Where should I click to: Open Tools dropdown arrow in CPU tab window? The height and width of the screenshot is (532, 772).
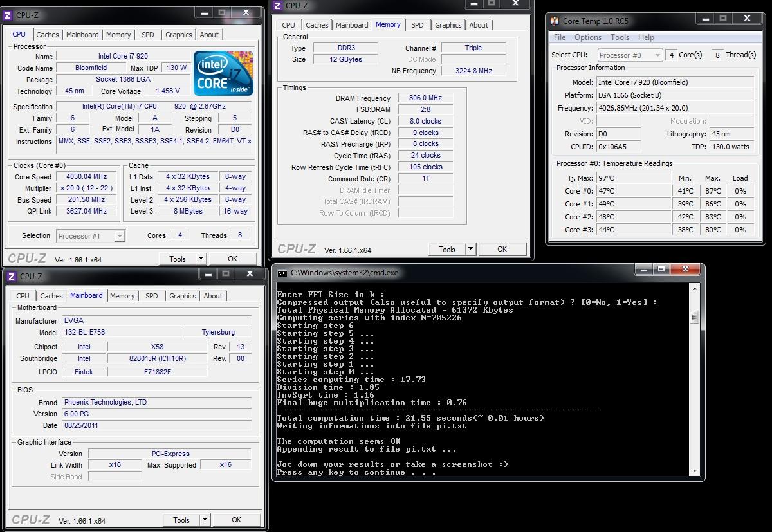(x=201, y=259)
